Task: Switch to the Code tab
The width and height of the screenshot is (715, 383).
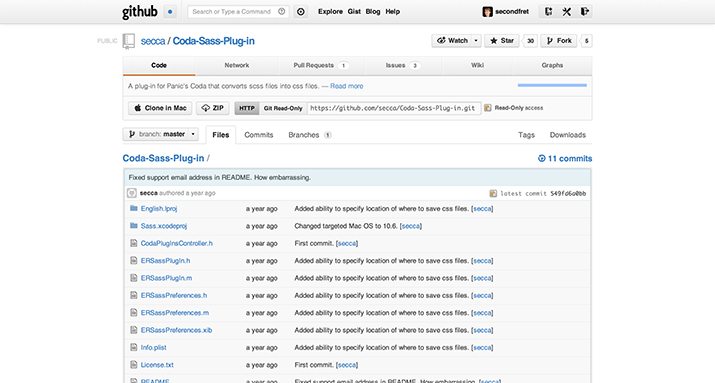Action: [159, 66]
